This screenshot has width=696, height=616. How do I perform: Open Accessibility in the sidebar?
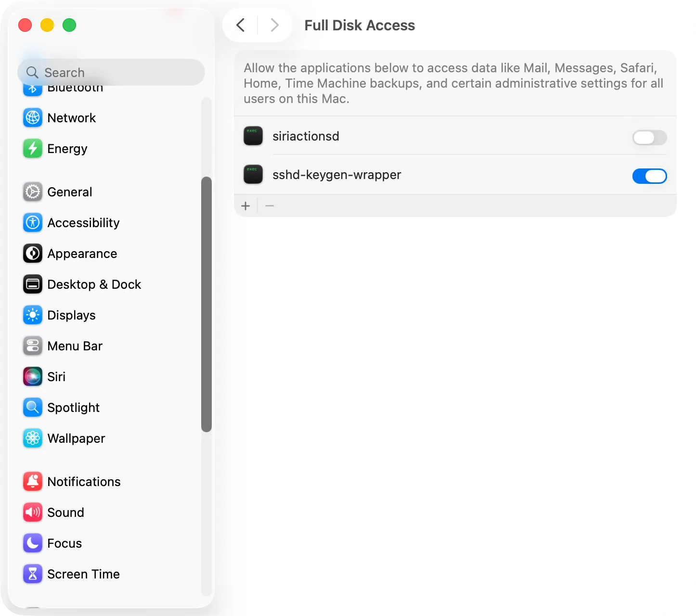click(x=83, y=223)
